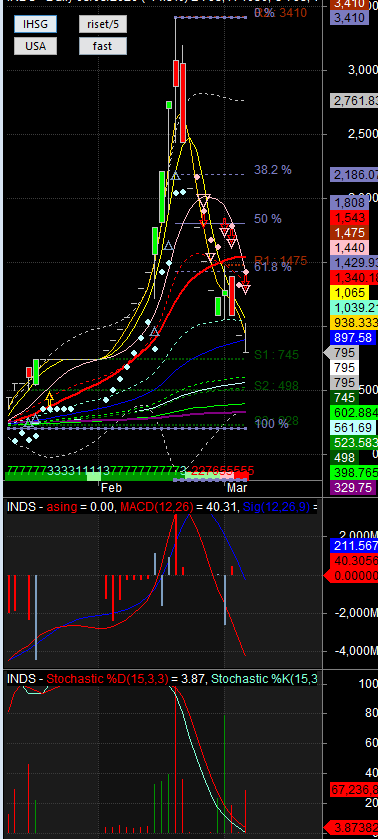Click the riset/5 button

click(103, 24)
